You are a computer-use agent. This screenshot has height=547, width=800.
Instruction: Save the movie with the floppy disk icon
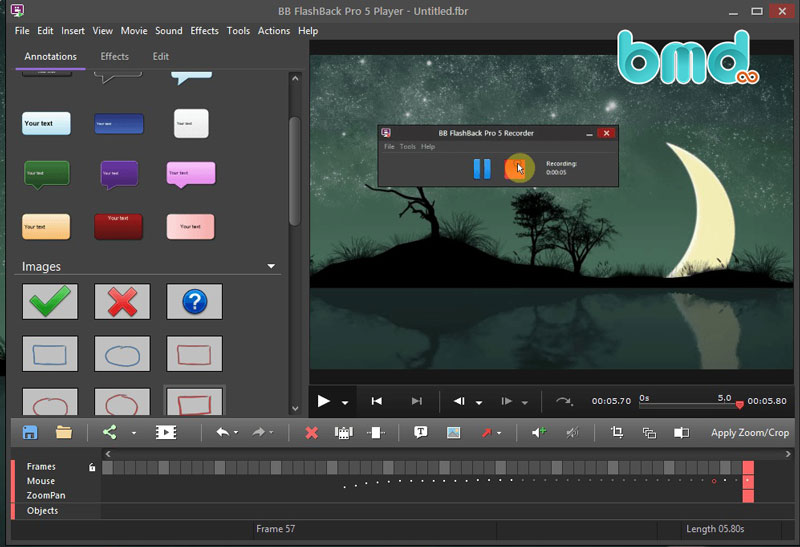[x=30, y=433]
